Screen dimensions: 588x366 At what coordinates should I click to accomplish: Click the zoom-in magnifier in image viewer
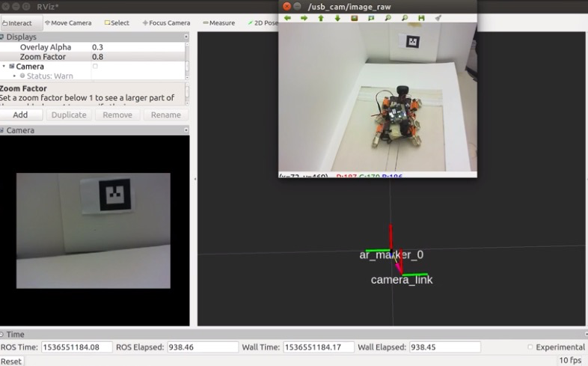[x=388, y=18]
